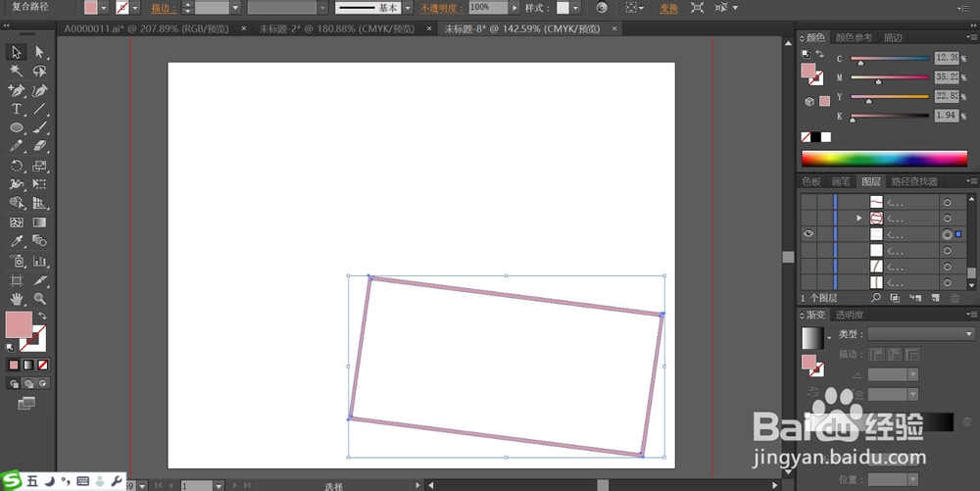The height and width of the screenshot is (491, 980).
Task: Open 色板 swatches tab
Action: click(x=811, y=181)
